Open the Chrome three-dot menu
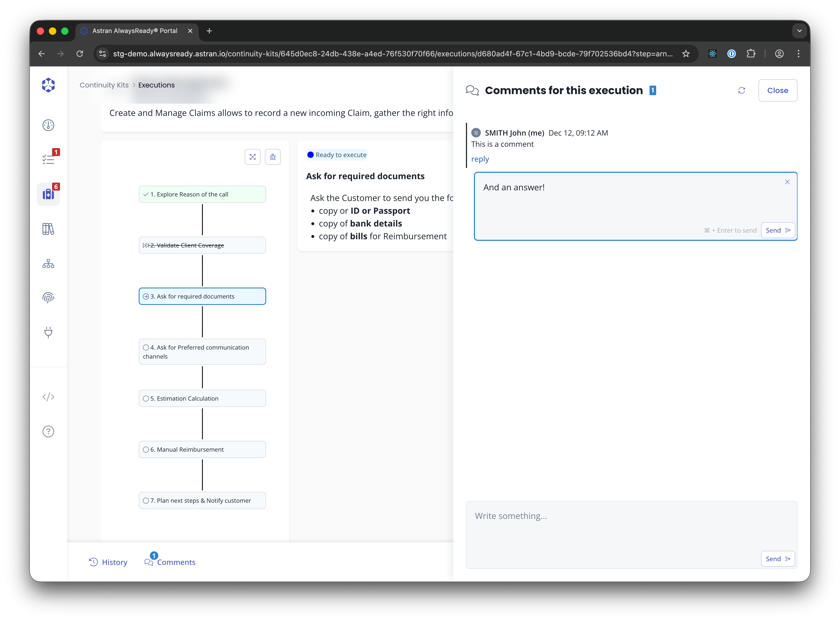The width and height of the screenshot is (840, 621). click(x=798, y=54)
